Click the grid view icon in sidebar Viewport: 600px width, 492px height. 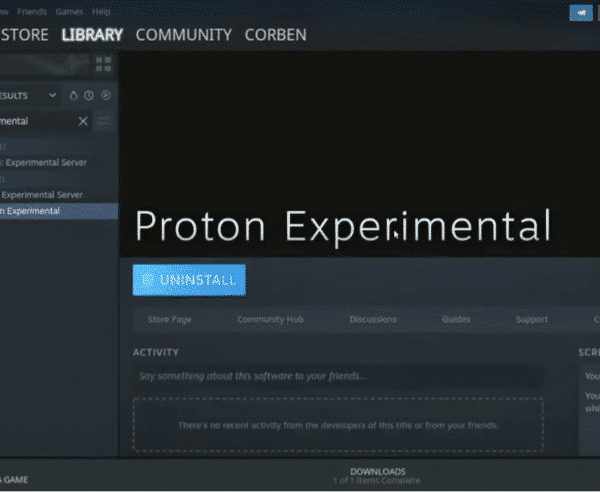coord(103,64)
